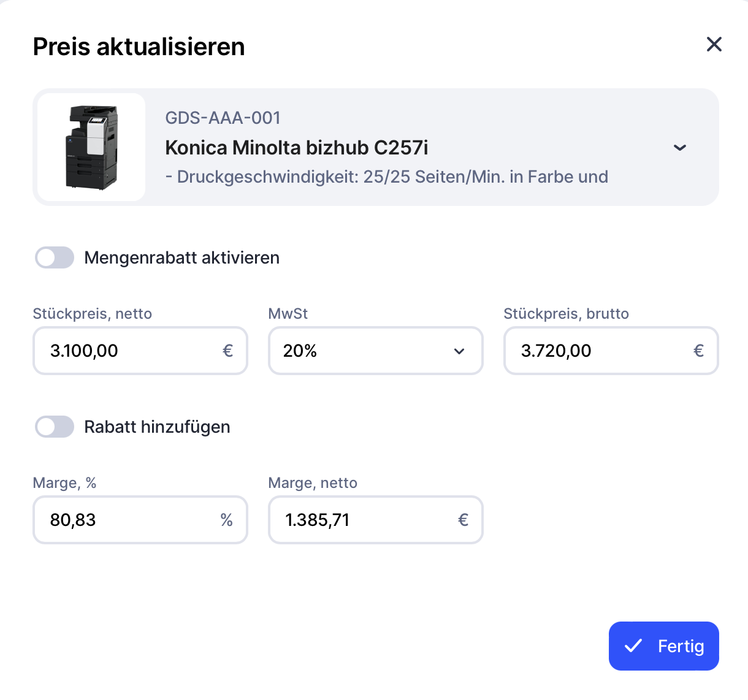The height and width of the screenshot is (700, 748).
Task: Click the euro icon in Stückpreis brutto
Action: (x=698, y=351)
